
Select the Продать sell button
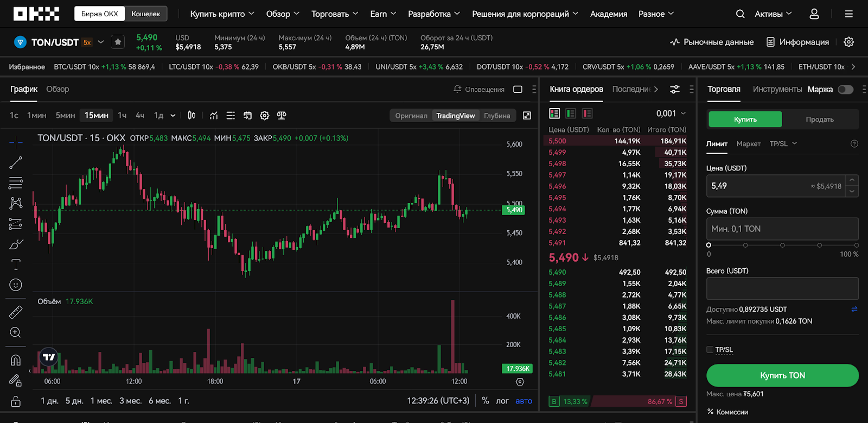click(x=819, y=119)
